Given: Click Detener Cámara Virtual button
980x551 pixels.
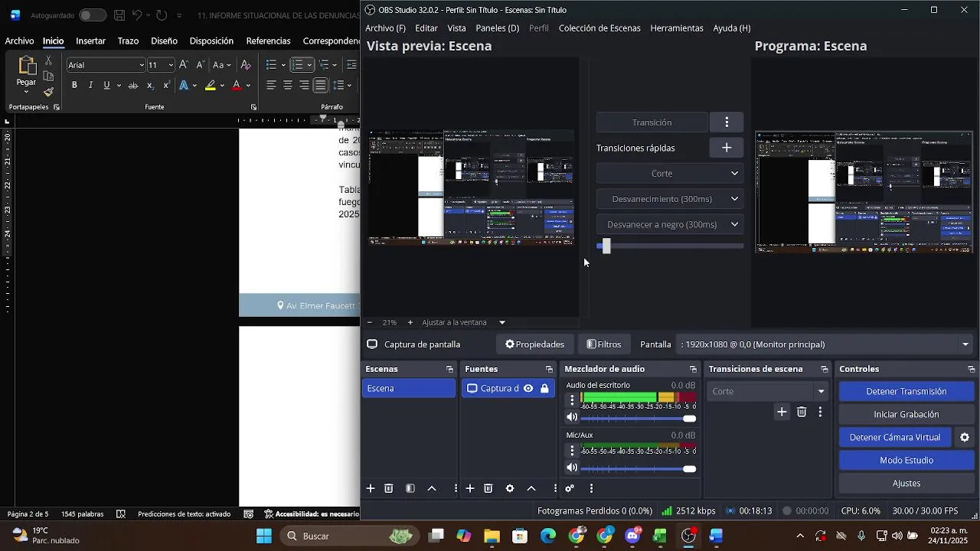Looking at the screenshot, I should (x=895, y=437).
